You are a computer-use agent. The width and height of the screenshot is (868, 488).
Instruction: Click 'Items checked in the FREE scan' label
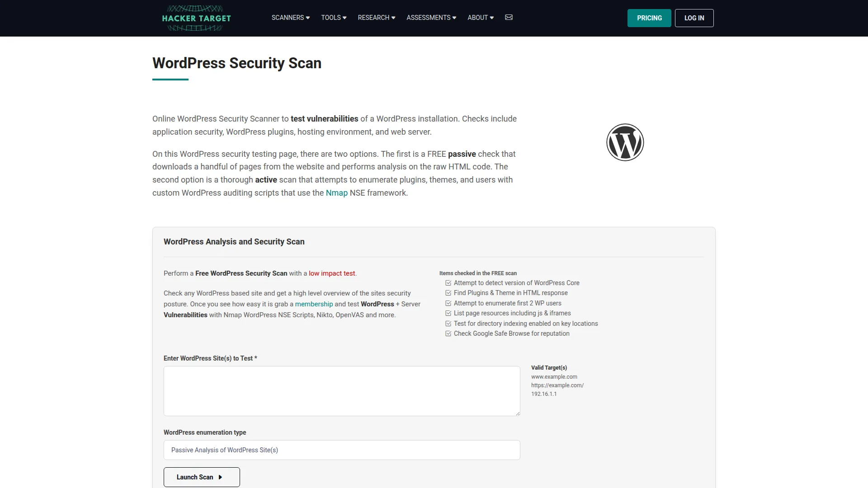[x=478, y=273]
